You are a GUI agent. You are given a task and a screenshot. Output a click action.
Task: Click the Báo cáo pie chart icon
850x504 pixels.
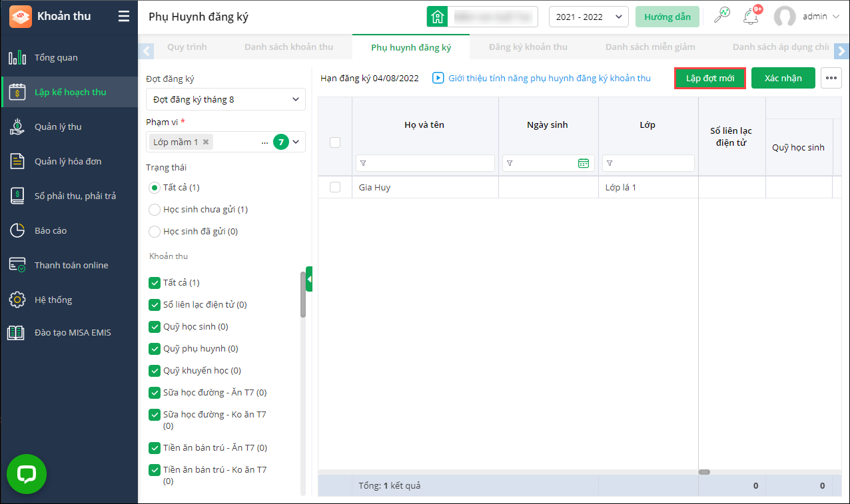[17, 230]
